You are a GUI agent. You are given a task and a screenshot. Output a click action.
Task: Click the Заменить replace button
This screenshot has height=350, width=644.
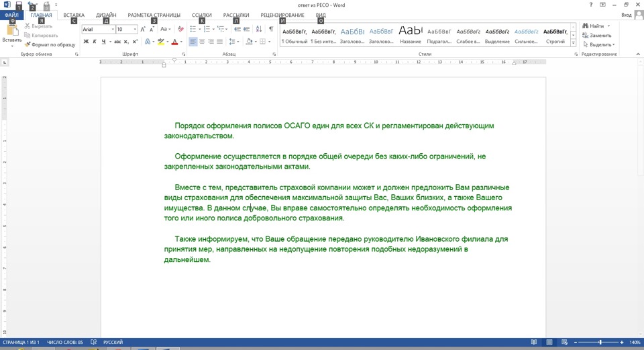[597, 36]
